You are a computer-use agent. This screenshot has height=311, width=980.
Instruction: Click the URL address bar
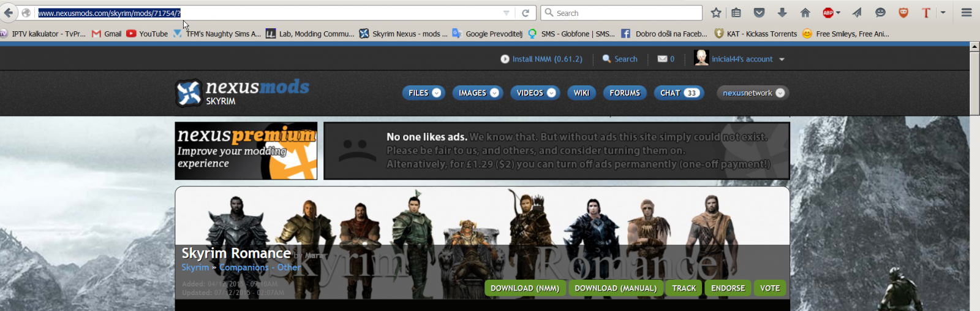click(x=268, y=13)
